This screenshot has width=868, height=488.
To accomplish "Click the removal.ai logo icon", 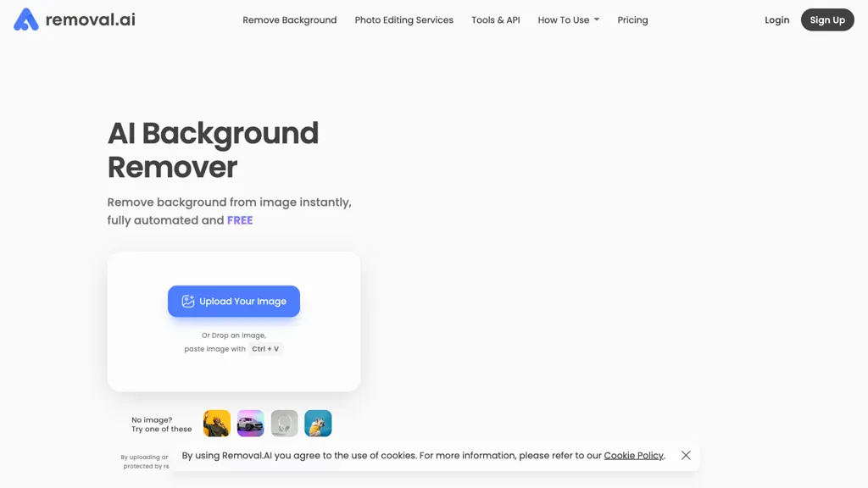I will click(26, 19).
